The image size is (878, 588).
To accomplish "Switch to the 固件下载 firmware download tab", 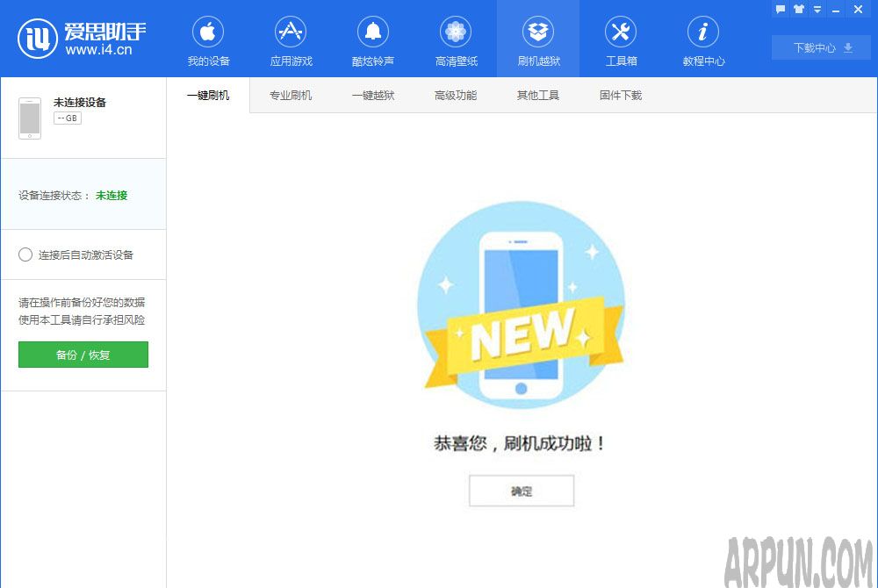I will [620, 95].
